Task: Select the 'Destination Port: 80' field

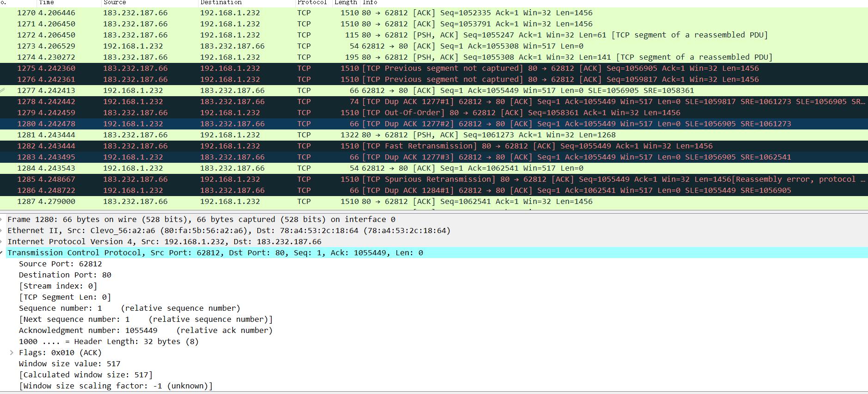Action: pyautogui.click(x=65, y=275)
